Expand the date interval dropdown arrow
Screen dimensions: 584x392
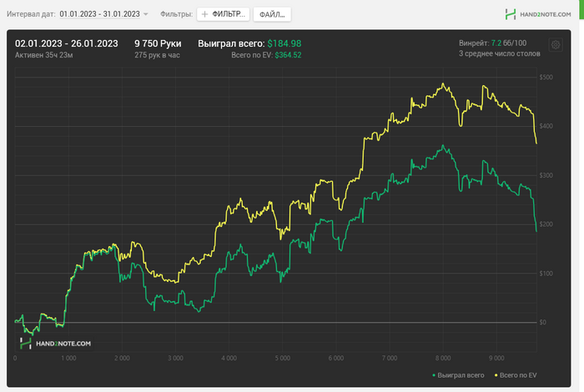146,14
